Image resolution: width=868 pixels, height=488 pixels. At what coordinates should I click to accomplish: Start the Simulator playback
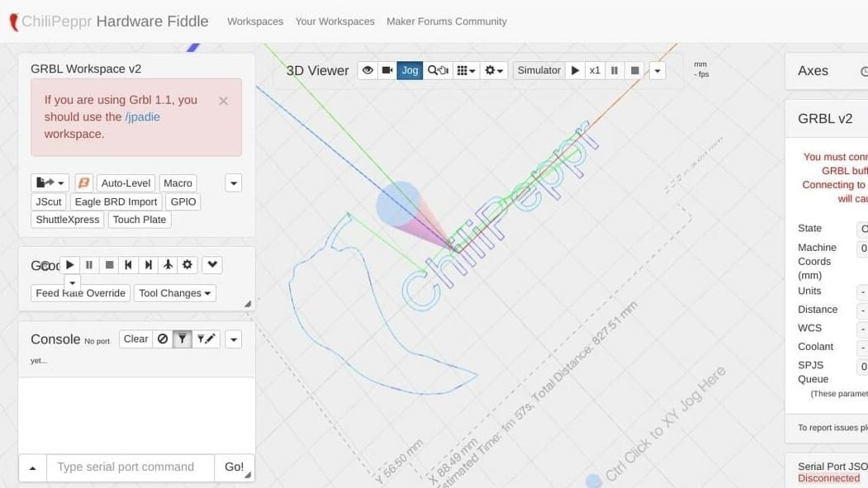pyautogui.click(x=575, y=70)
